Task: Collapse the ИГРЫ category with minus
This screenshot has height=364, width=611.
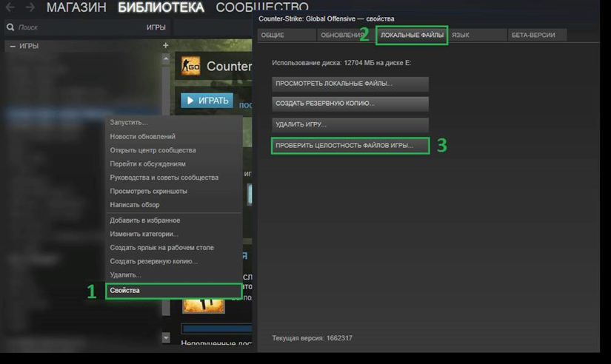Action: pos(13,46)
